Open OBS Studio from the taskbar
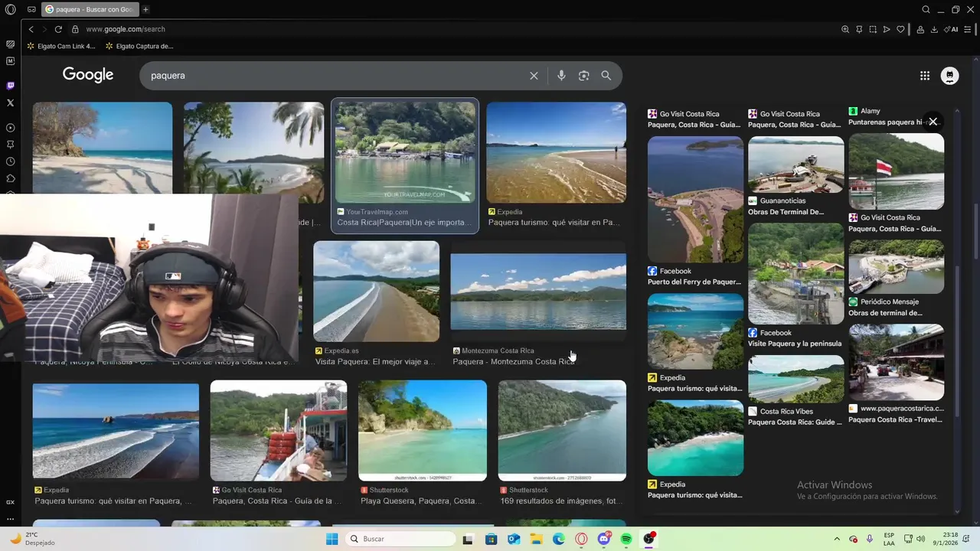 pyautogui.click(x=649, y=539)
